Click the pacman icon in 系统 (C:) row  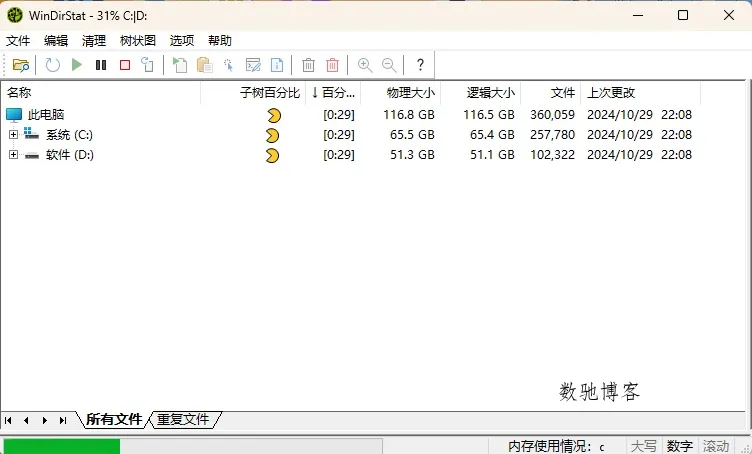coord(272,135)
